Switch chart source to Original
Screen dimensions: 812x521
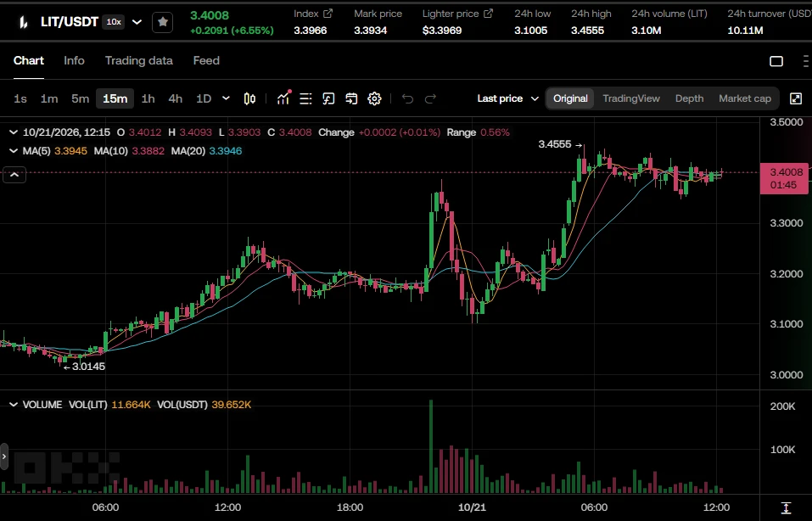coord(570,98)
